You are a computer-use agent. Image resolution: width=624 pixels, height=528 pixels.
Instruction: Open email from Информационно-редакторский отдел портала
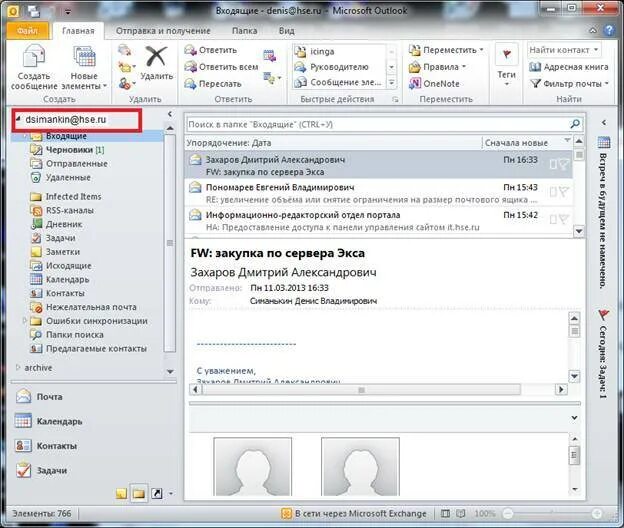coord(379,221)
